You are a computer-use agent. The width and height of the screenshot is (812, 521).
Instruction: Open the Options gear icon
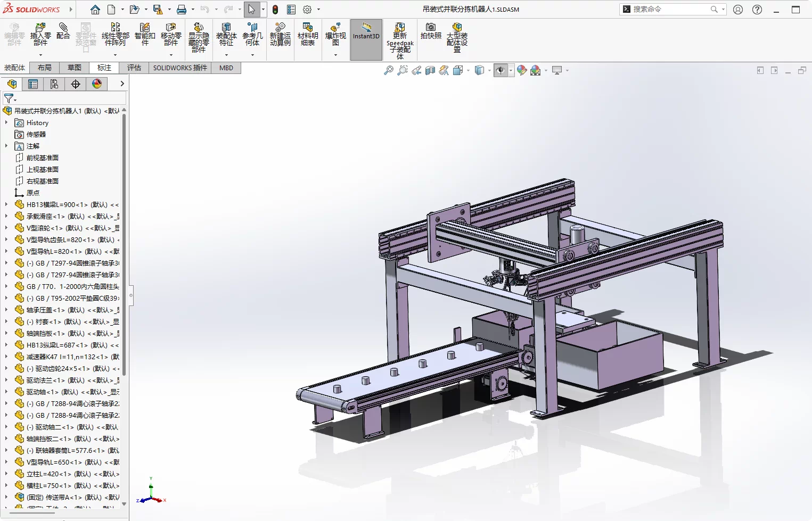[x=307, y=10]
